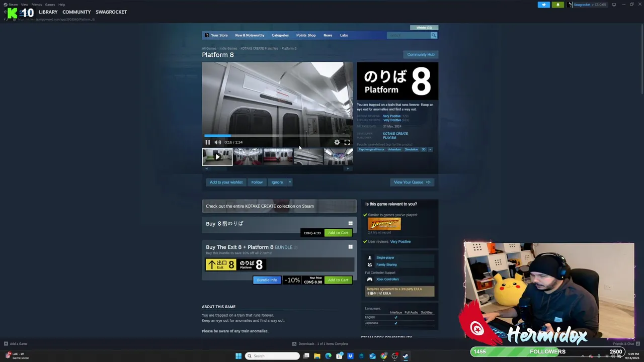Click the Steam icon in taskbar

coord(406,356)
